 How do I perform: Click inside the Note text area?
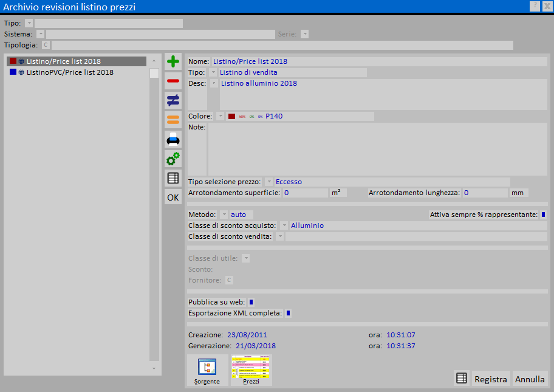[378, 149]
